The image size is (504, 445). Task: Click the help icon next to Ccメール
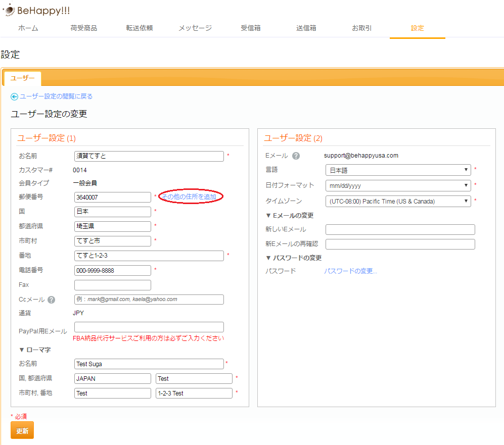pyautogui.click(x=51, y=300)
